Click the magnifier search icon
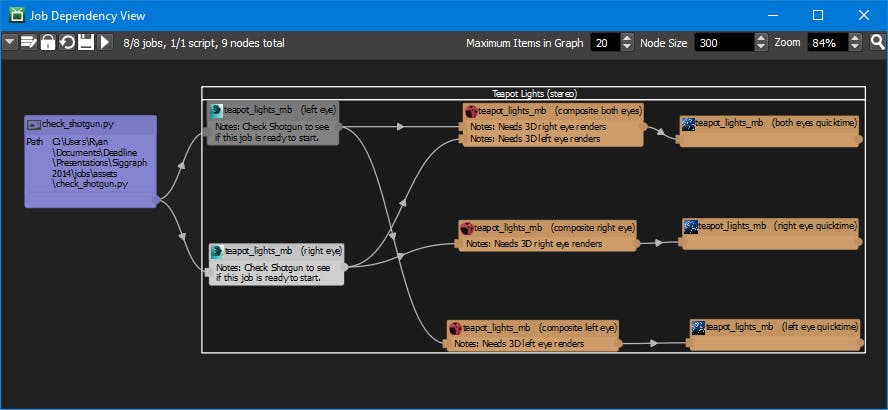 (x=877, y=42)
